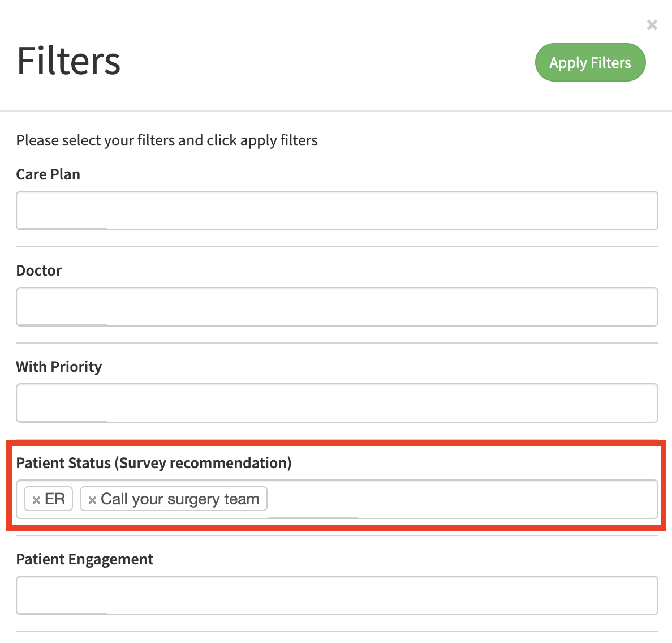The height and width of the screenshot is (643, 672).
Task: Remove the ER status tag
Action: [x=36, y=500]
